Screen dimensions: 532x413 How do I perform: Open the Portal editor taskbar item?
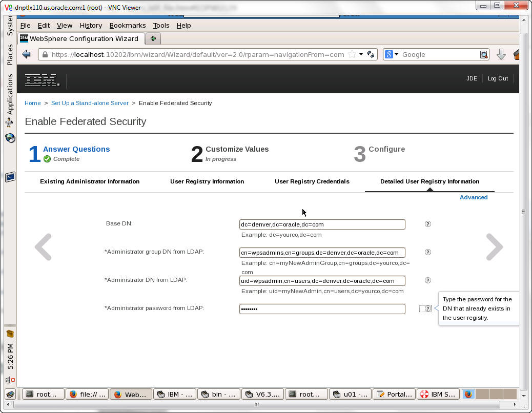click(394, 394)
